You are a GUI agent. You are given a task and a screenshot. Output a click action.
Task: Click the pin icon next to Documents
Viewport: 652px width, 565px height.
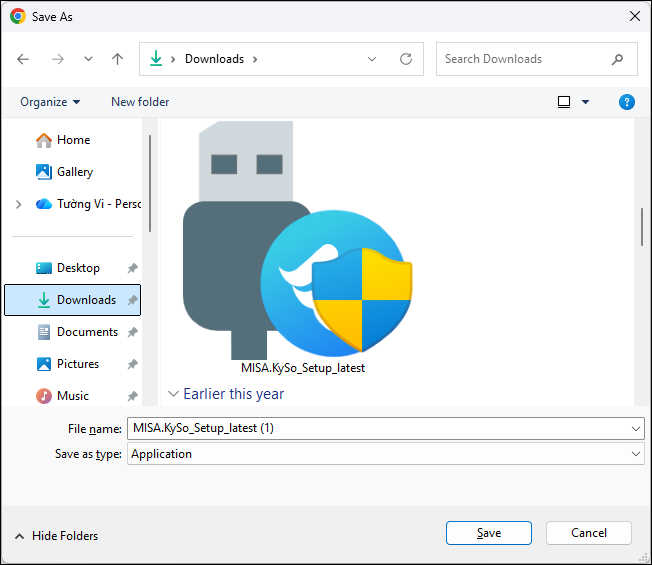tap(132, 332)
